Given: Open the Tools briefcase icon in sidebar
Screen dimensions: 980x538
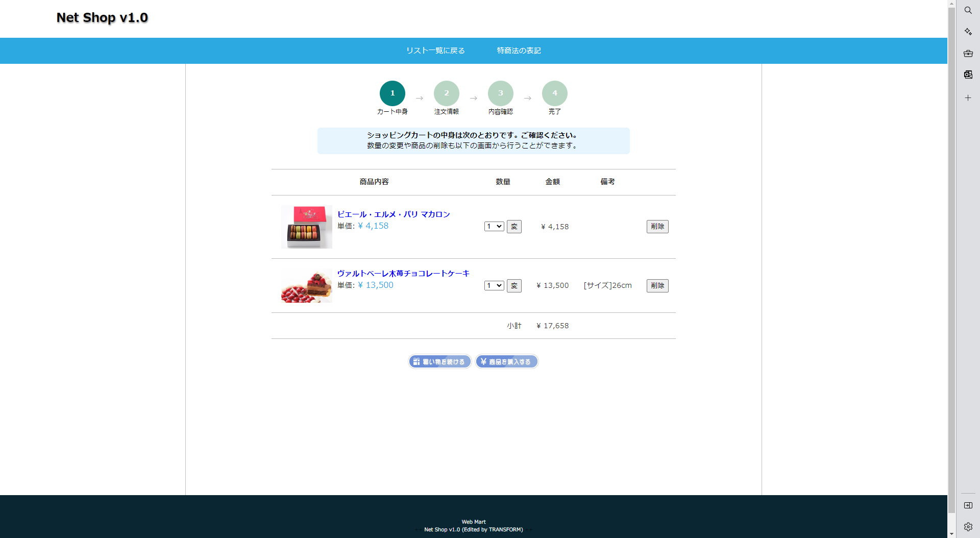Looking at the screenshot, I should [968, 53].
